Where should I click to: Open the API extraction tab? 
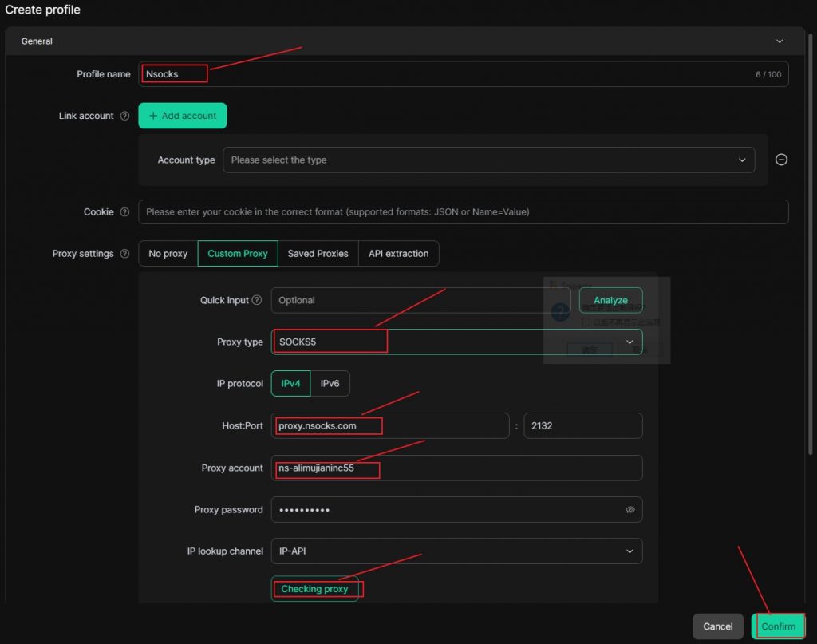coord(399,253)
